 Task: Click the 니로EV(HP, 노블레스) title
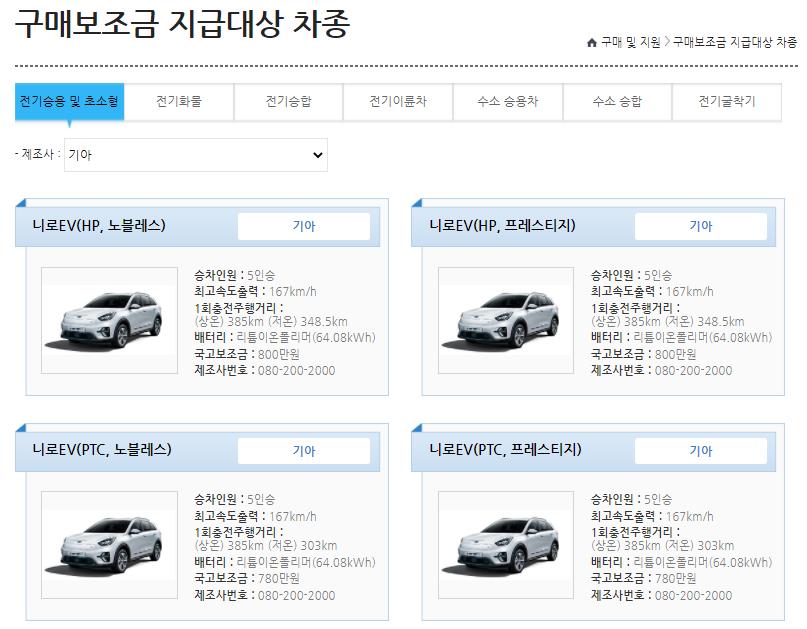click(x=99, y=225)
